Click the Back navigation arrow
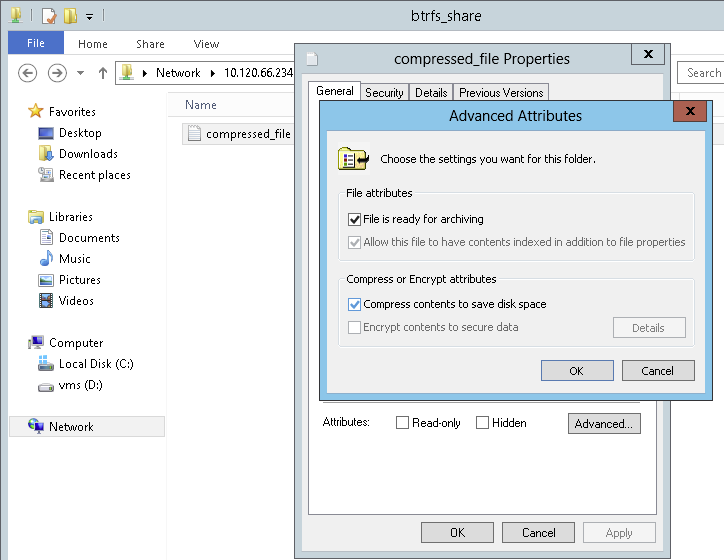This screenshot has height=560, width=724. coord(28,73)
